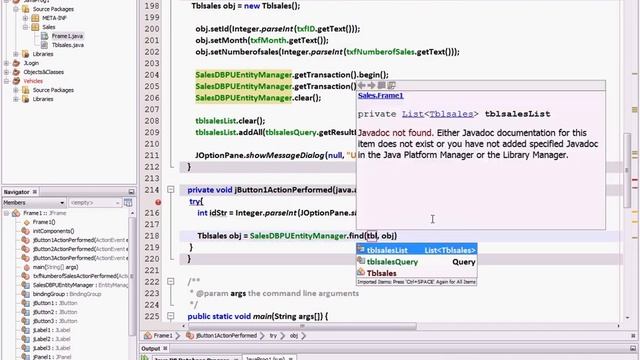The width and height of the screenshot is (640, 360).
Task: Click the Sales package icon
Action: pyautogui.click(x=35, y=27)
